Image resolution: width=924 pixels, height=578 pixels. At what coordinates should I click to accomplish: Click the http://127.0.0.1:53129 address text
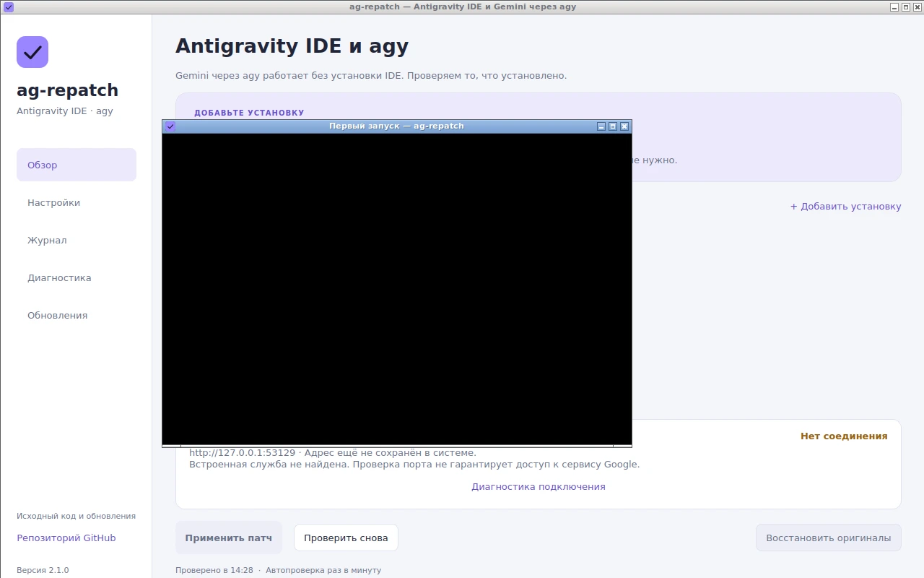tap(242, 453)
